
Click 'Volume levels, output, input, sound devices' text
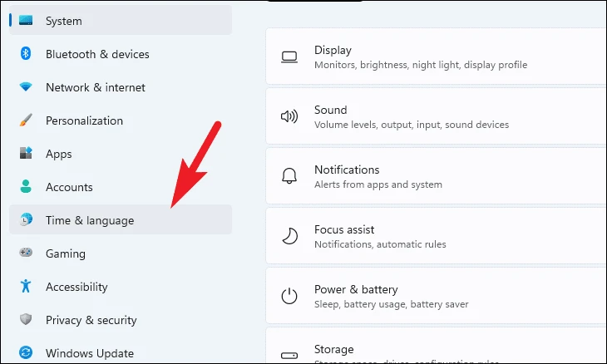coord(412,125)
